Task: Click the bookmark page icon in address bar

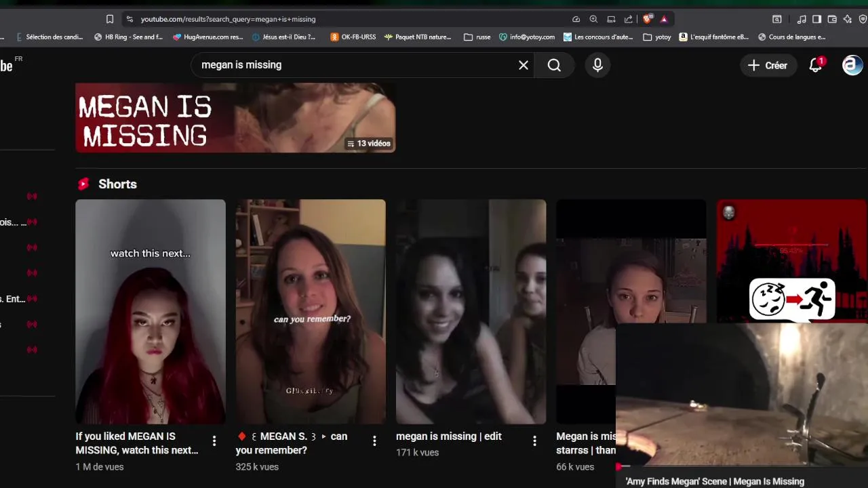Action: pos(110,19)
